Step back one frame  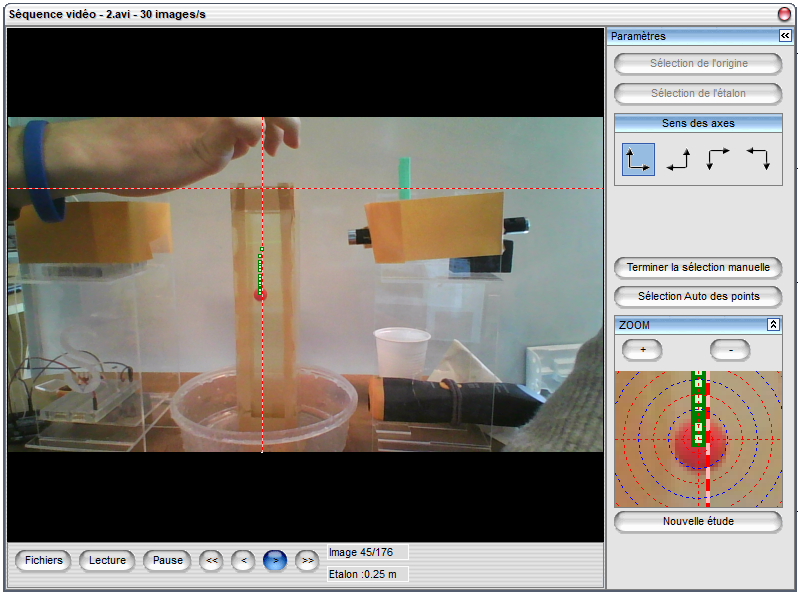[243, 561]
